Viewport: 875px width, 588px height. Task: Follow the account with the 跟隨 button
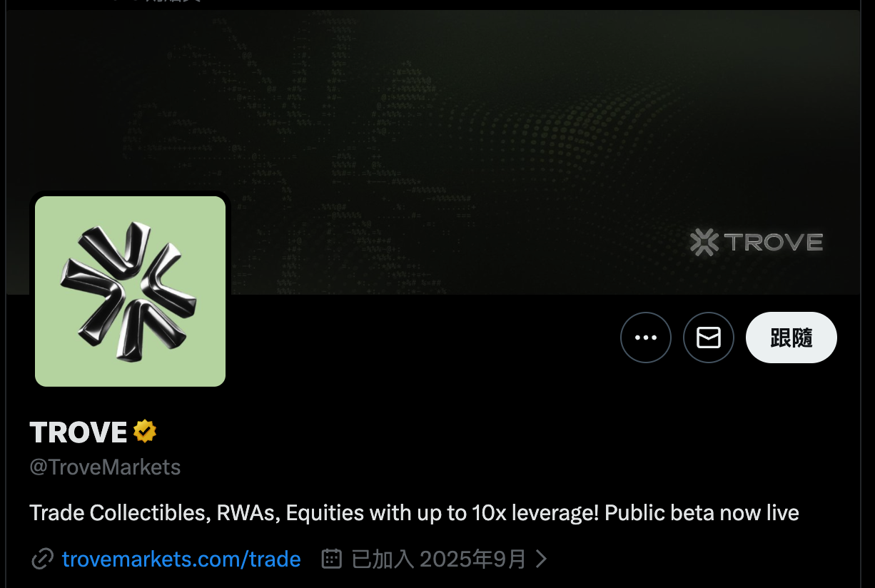tap(791, 338)
